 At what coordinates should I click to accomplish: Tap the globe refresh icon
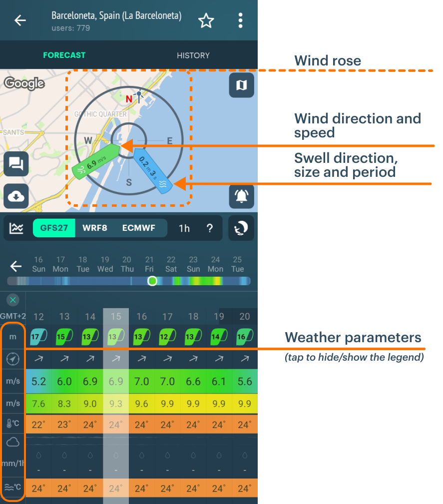(x=241, y=228)
